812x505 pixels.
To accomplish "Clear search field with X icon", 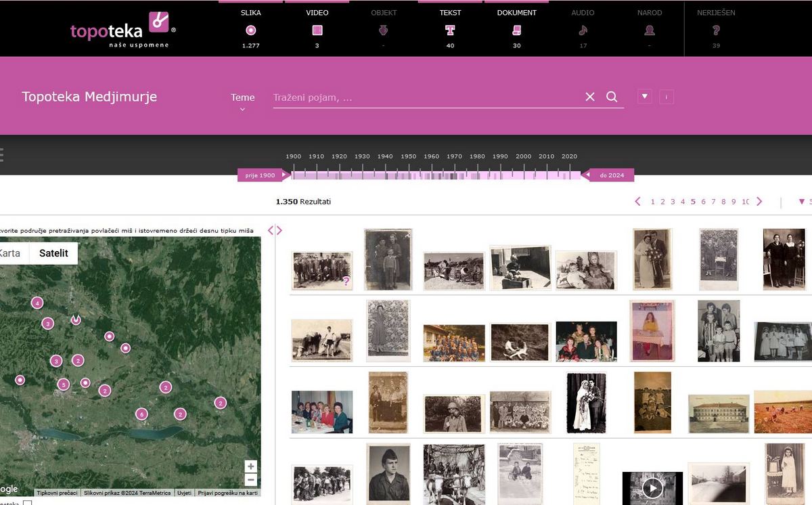I will point(590,97).
